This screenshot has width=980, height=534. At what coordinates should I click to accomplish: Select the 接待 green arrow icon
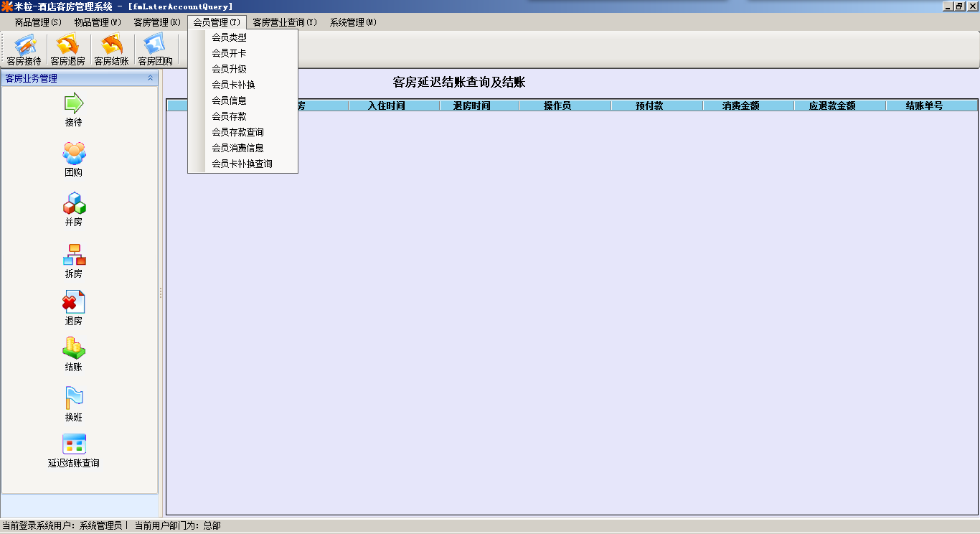74,103
